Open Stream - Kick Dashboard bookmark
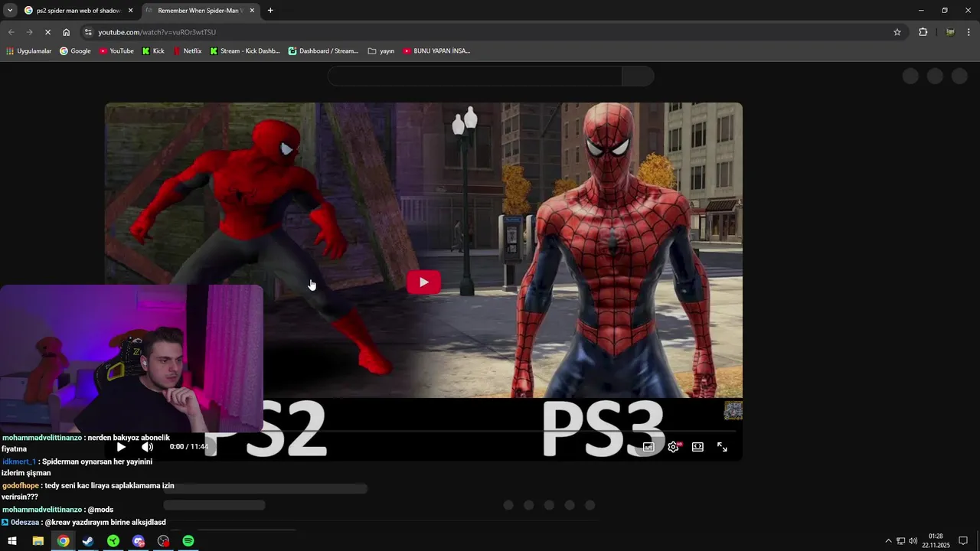 click(245, 51)
